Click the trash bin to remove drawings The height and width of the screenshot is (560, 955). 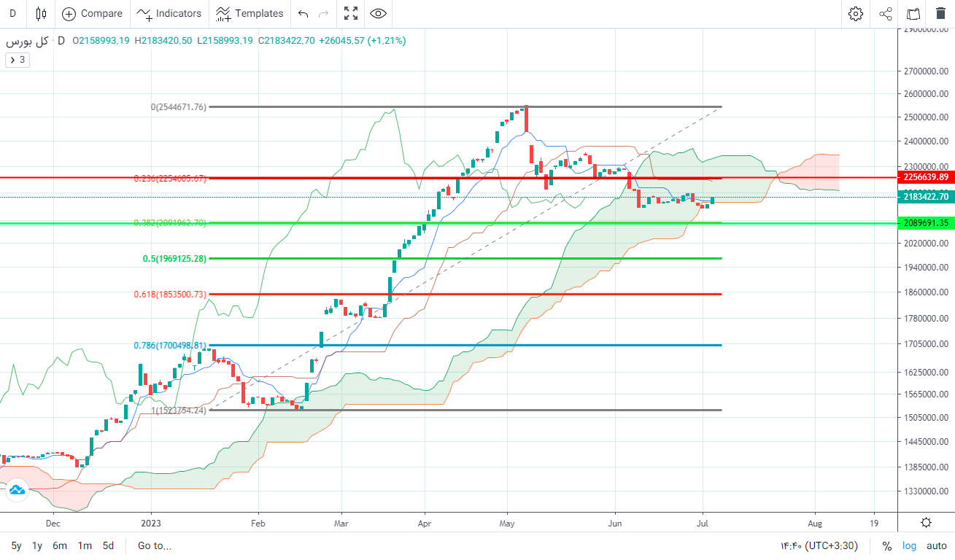coord(940,13)
